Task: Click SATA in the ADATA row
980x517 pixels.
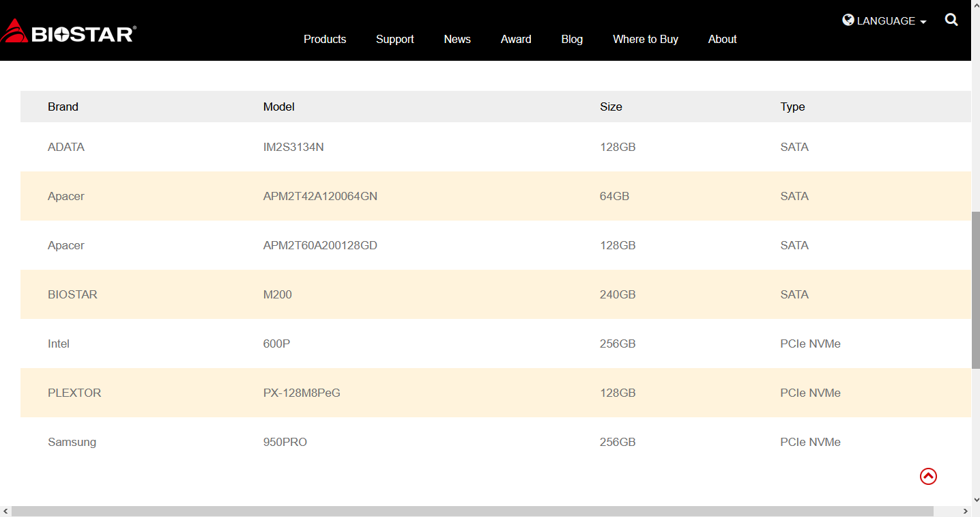Action: 794,147
